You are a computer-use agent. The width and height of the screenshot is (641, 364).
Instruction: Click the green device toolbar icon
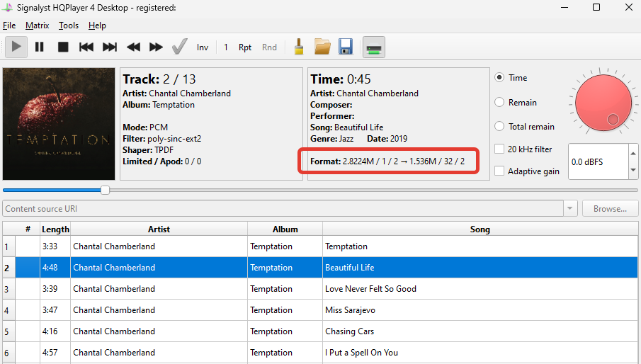click(x=374, y=47)
